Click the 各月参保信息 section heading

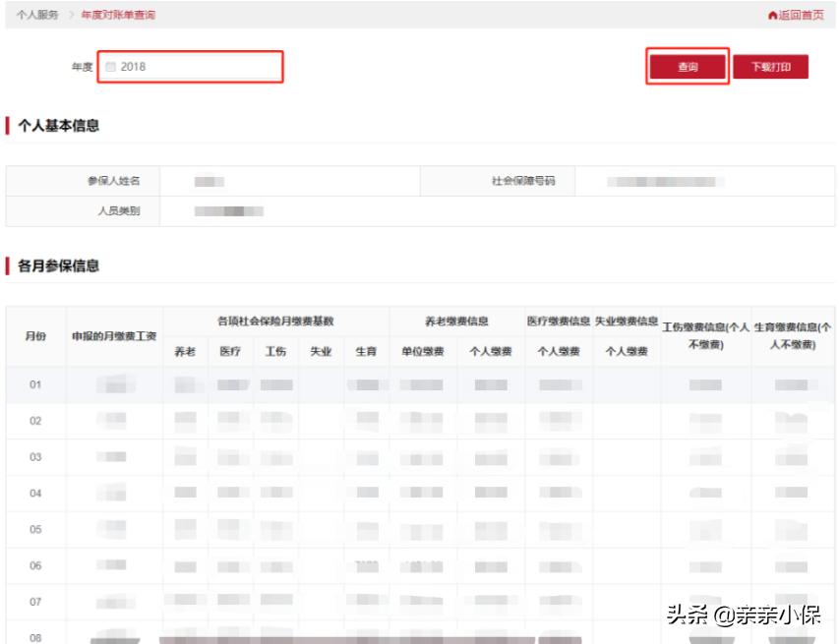58,266
